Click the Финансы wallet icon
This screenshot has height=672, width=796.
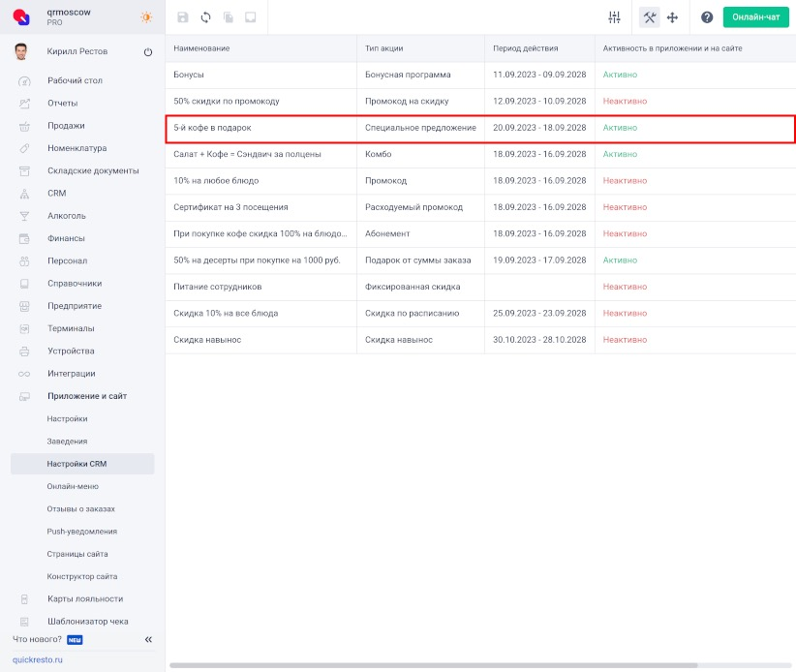click(24, 238)
